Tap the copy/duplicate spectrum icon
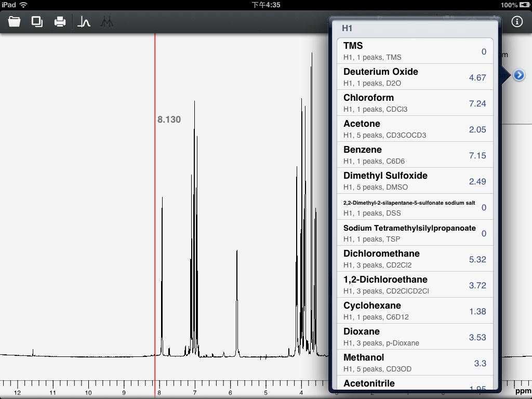The image size is (532, 399). (37, 22)
